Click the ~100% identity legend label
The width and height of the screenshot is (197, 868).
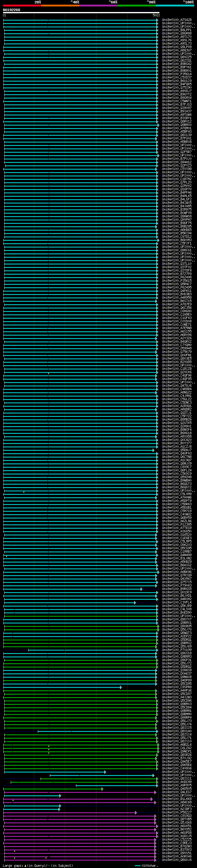coord(189,2)
